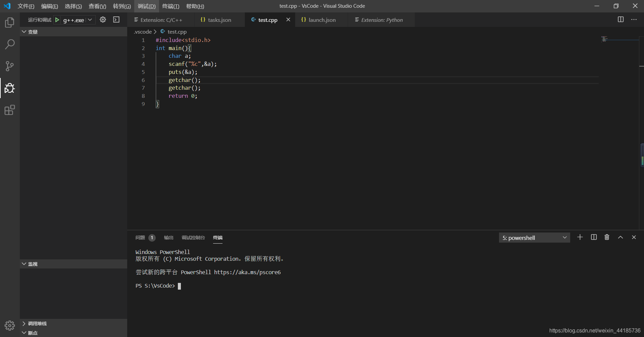Click test.cpp breadcrumb item
644x337 pixels.
[x=177, y=32]
